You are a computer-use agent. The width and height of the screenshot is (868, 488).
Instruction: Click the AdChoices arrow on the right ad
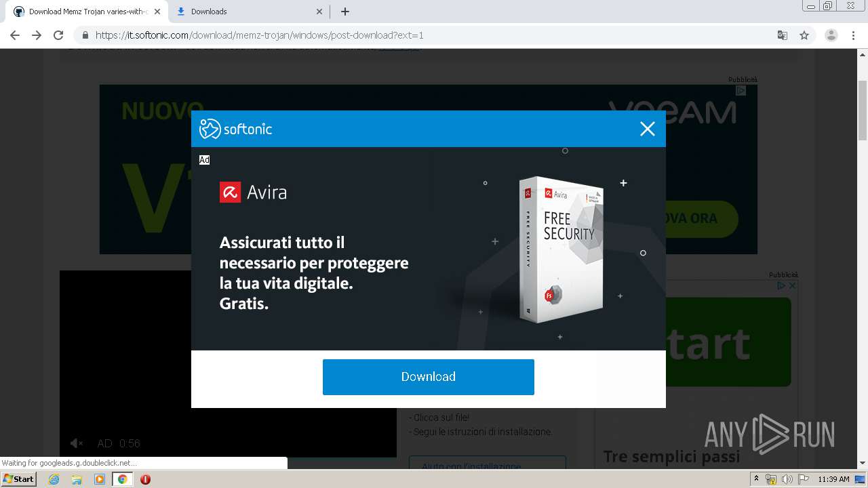point(781,286)
